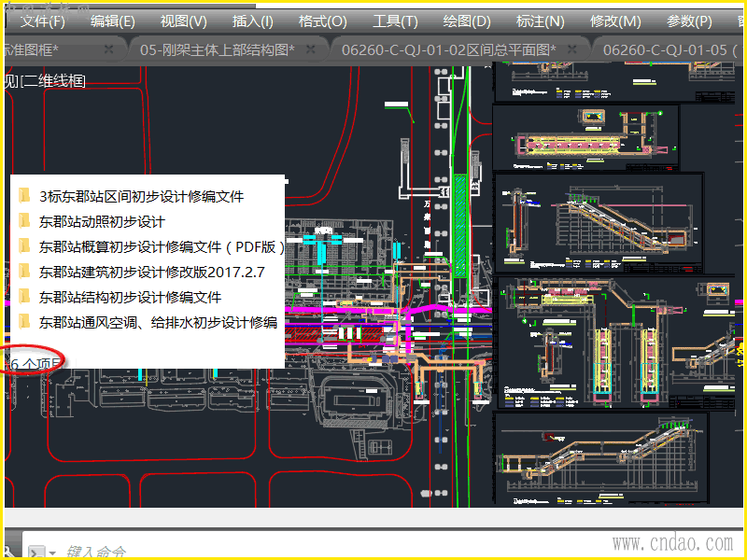Select the sheet with two yellow vertical escalator plans

point(617,343)
